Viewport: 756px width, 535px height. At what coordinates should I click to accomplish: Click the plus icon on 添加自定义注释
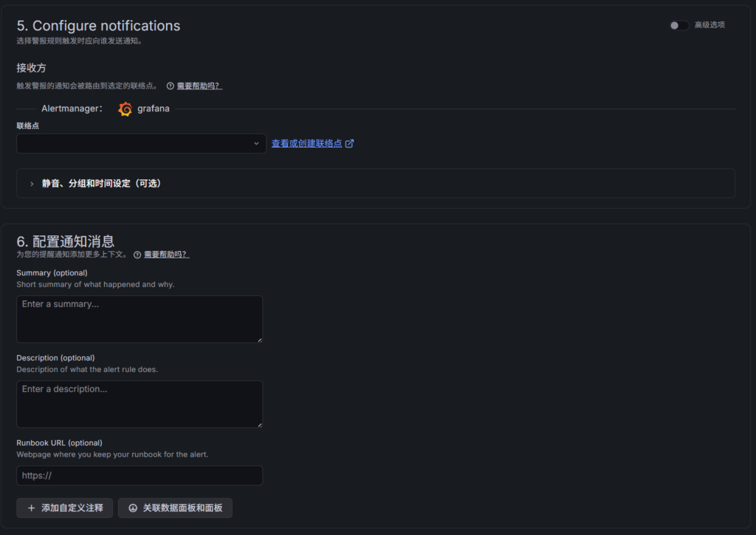31,508
